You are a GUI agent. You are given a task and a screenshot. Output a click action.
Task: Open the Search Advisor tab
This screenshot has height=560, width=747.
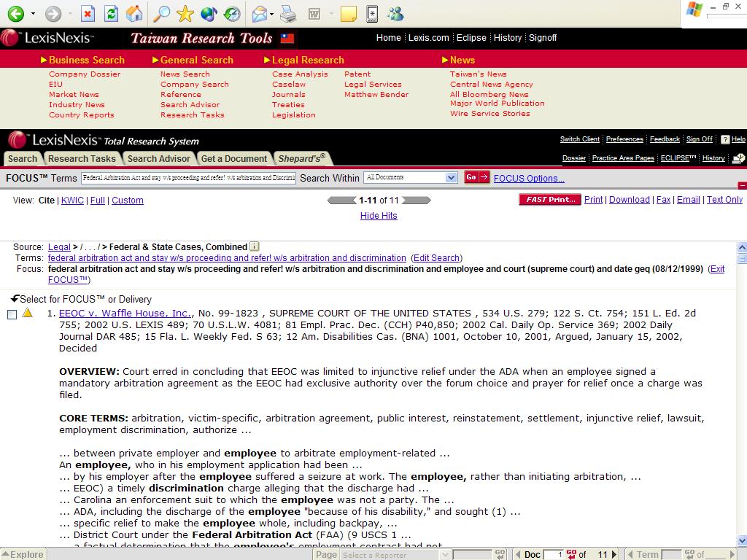158,158
